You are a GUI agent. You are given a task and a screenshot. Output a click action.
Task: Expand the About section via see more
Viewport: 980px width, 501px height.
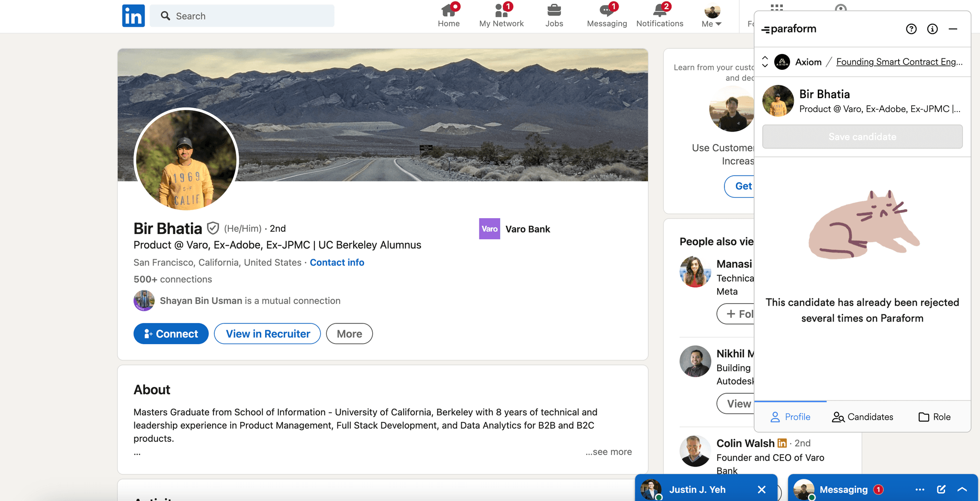pos(608,451)
